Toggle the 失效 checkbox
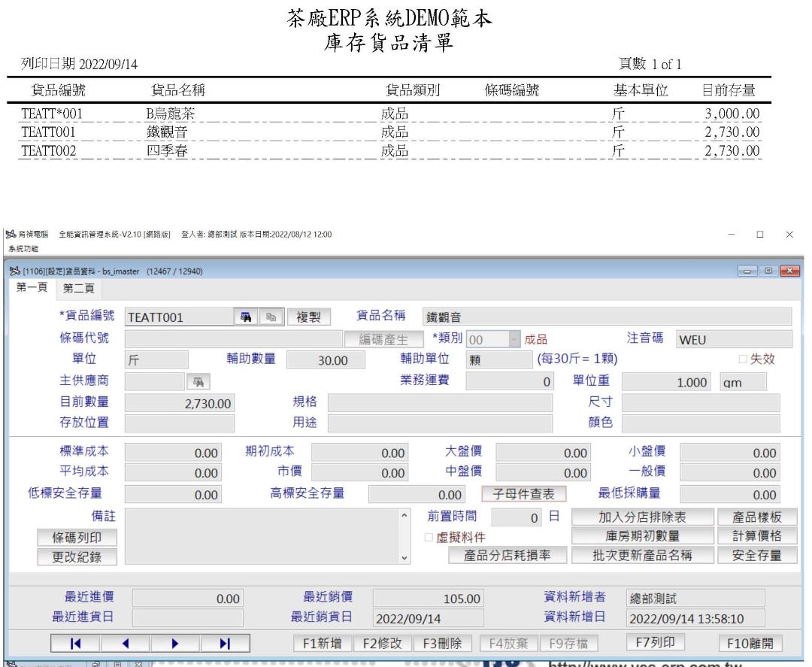812x667 pixels. (x=743, y=359)
